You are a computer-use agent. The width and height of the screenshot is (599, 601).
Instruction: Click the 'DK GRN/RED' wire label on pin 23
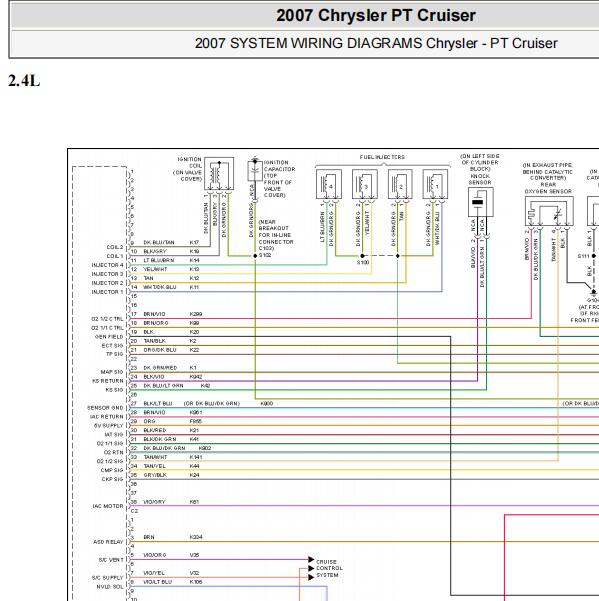point(160,368)
